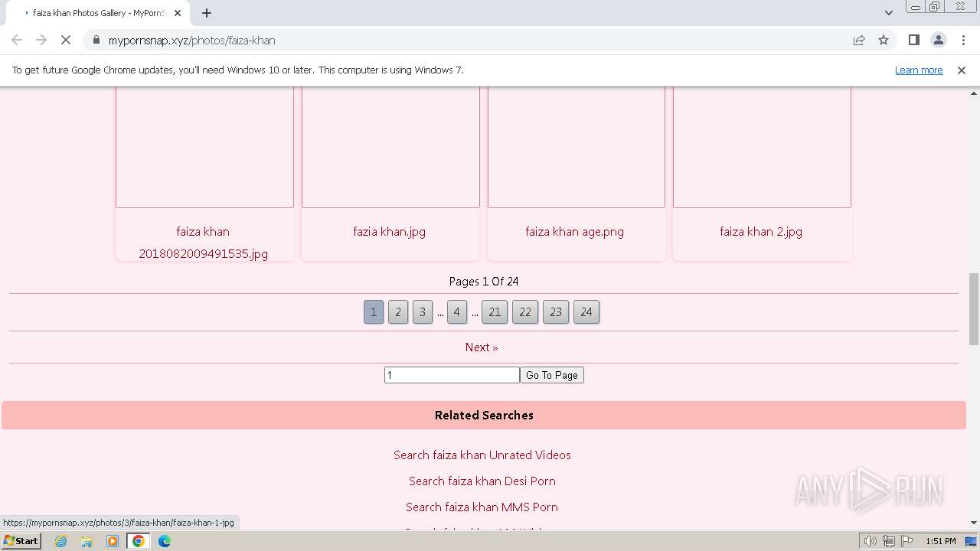Click the Show desktop button
The height and width of the screenshot is (551, 980).
click(972, 541)
